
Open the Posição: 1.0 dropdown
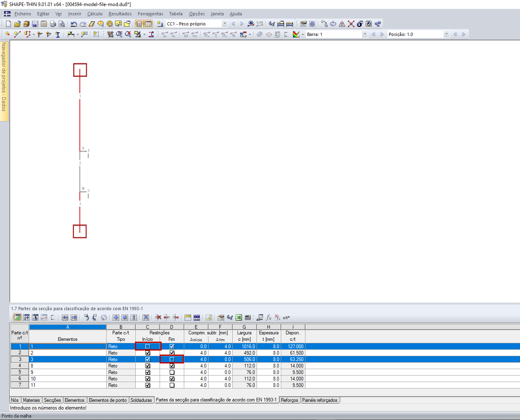(x=446, y=34)
